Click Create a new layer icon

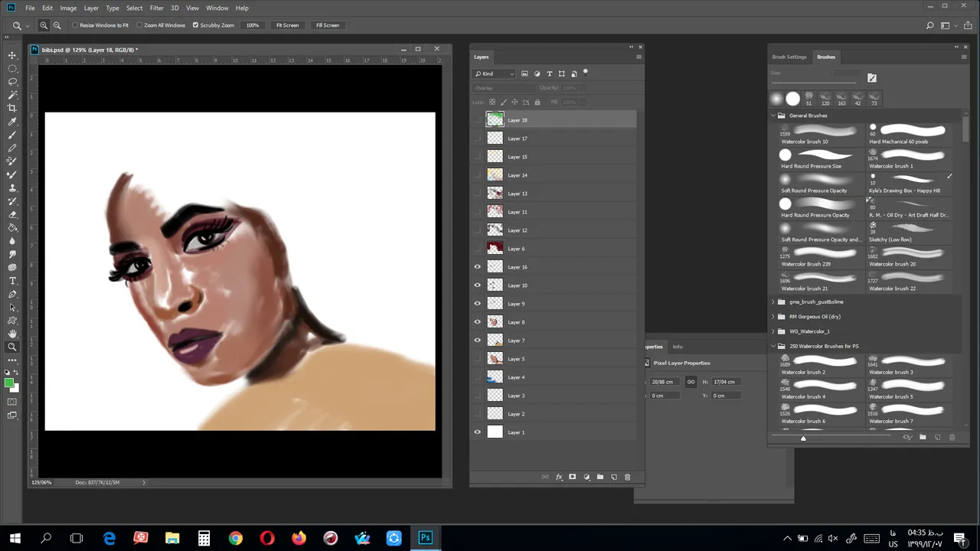coord(614,477)
